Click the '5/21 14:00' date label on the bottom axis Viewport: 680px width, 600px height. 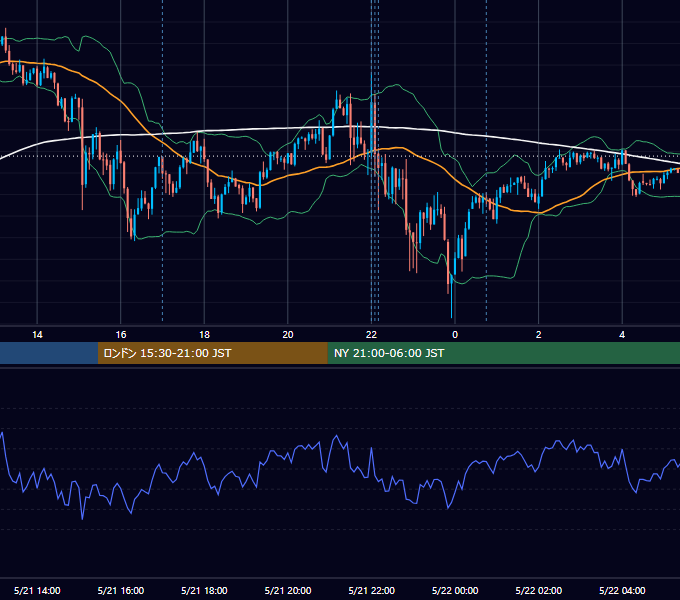coord(37,590)
